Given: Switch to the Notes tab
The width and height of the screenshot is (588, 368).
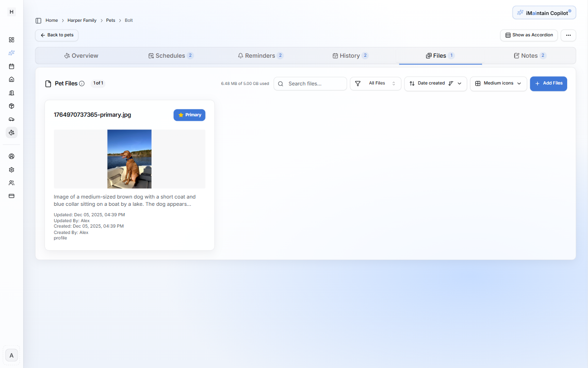Looking at the screenshot, I should pyautogui.click(x=529, y=56).
